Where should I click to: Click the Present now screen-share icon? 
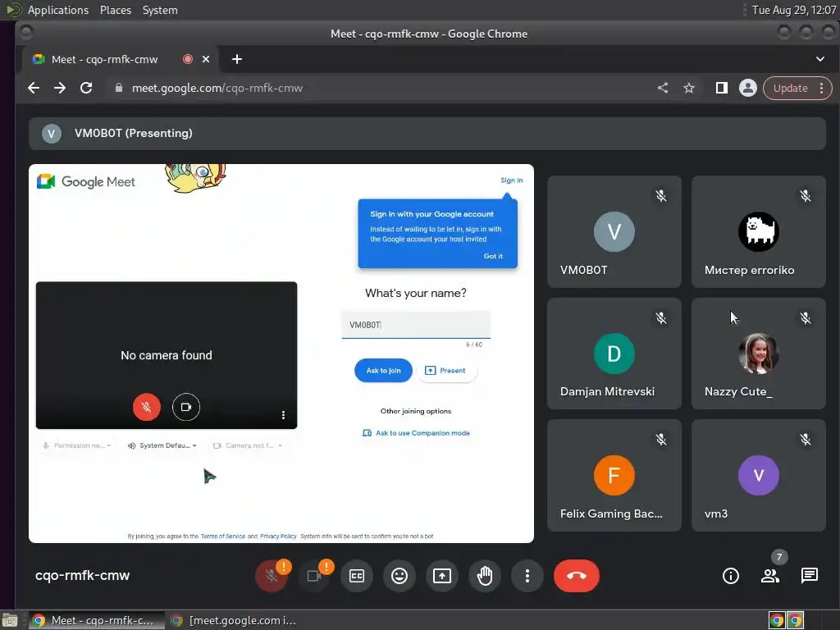point(442,576)
